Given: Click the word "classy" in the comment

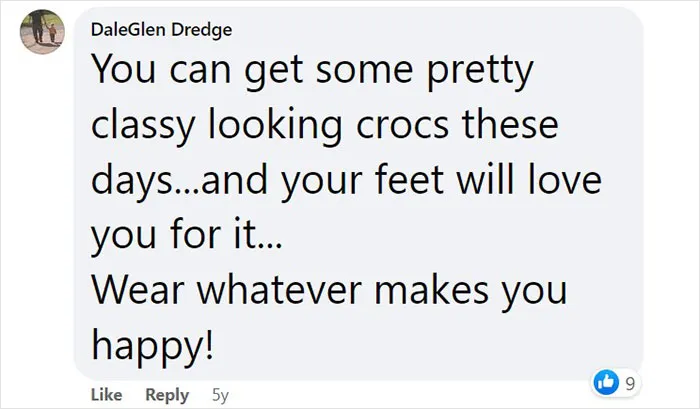Looking at the screenshot, I should [143, 126].
